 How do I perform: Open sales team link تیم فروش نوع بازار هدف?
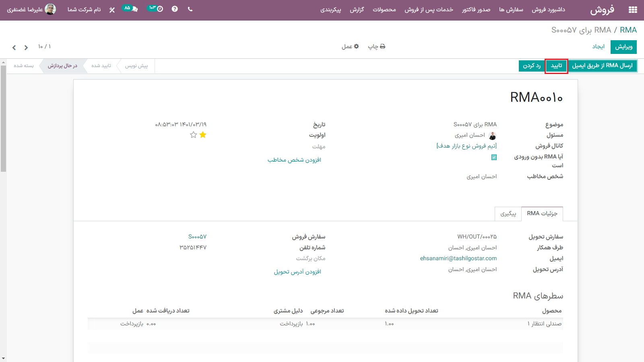[x=466, y=146]
